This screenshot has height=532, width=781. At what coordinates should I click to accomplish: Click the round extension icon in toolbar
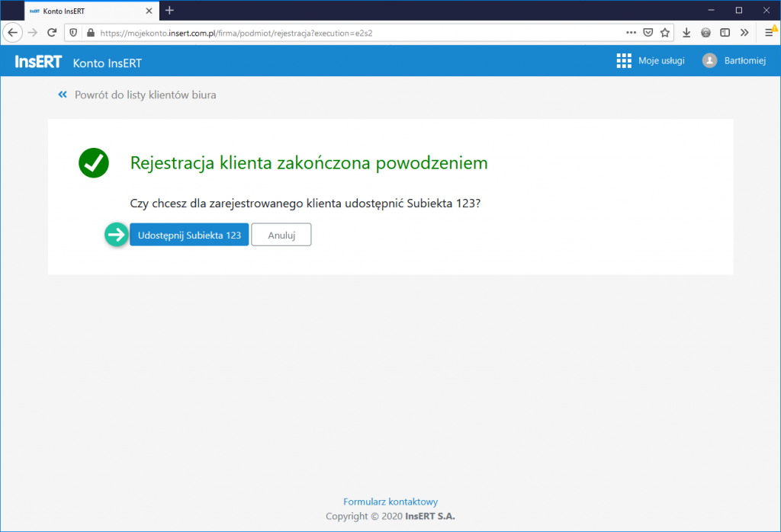705,33
